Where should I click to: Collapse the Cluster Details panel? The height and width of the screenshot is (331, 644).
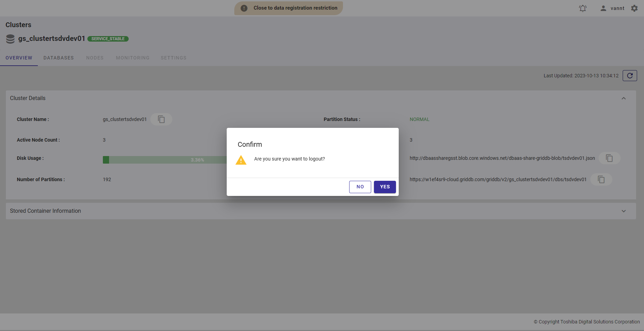coord(623,98)
